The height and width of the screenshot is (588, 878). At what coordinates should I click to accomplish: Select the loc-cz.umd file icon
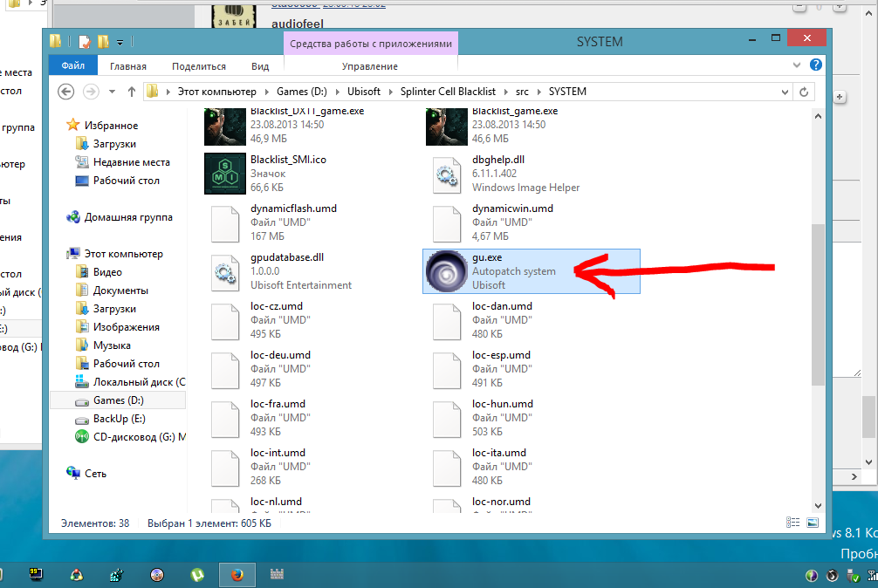(x=225, y=320)
